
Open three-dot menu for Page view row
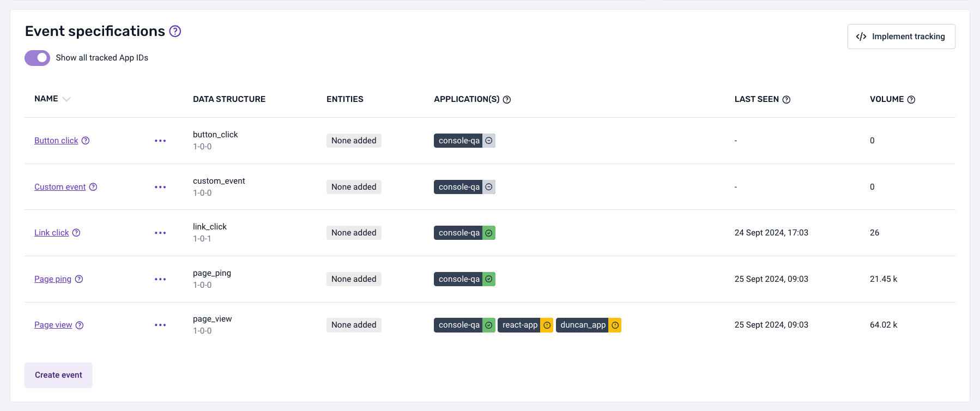click(x=160, y=325)
